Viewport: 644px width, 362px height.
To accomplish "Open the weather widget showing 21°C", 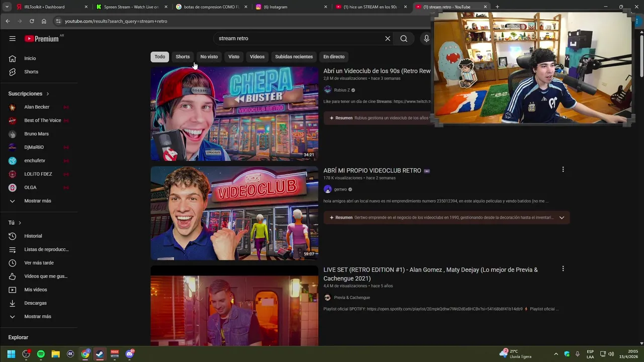I will (x=515, y=354).
